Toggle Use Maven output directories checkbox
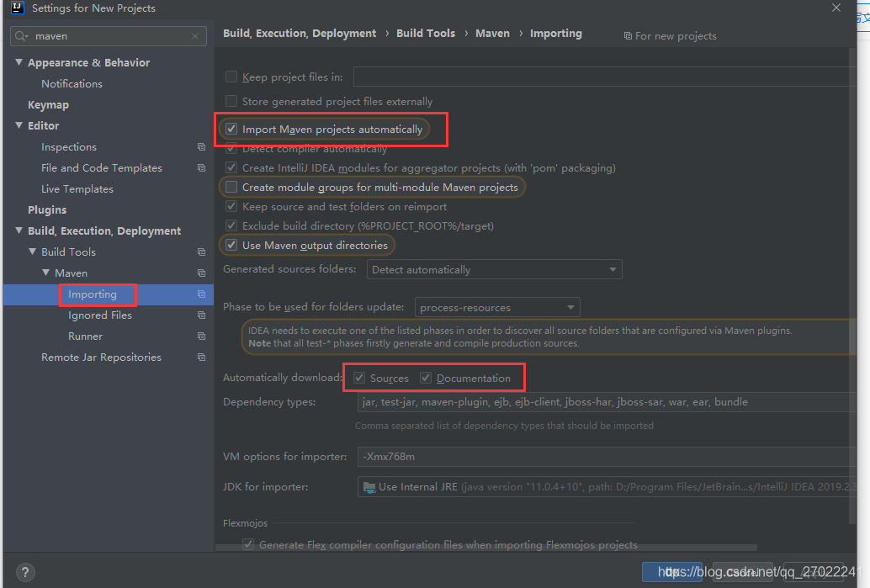The height and width of the screenshot is (588, 870). (x=231, y=245)
